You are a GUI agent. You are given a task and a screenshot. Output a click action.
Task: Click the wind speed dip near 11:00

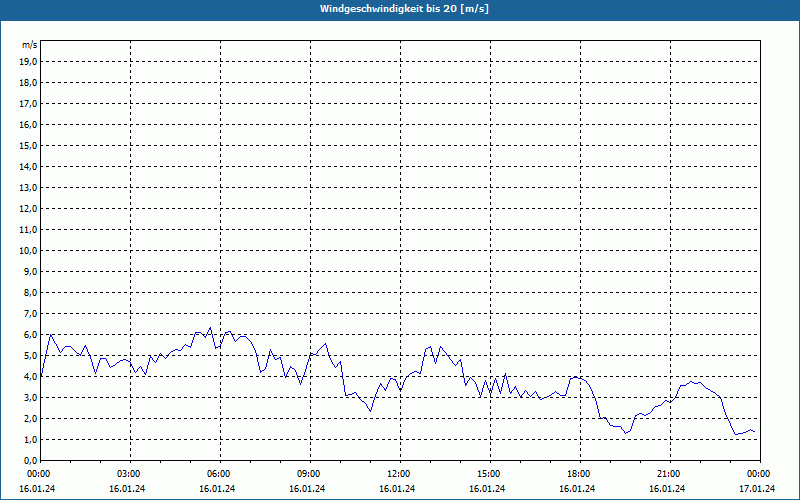(370, 411)
